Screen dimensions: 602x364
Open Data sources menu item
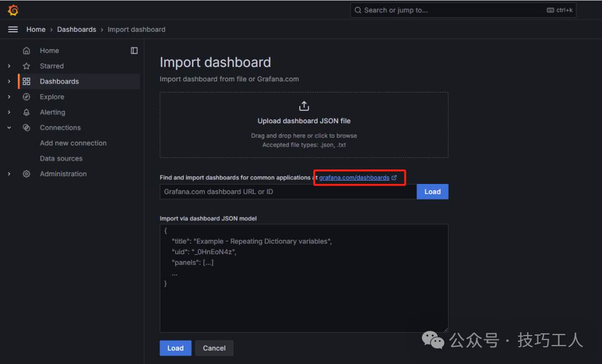pos(61,158)
